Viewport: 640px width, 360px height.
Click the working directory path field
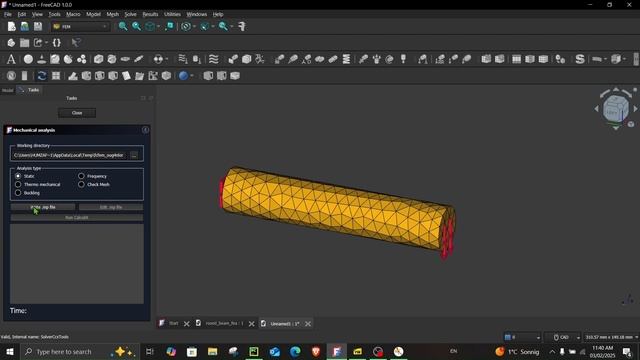[69, 156]
